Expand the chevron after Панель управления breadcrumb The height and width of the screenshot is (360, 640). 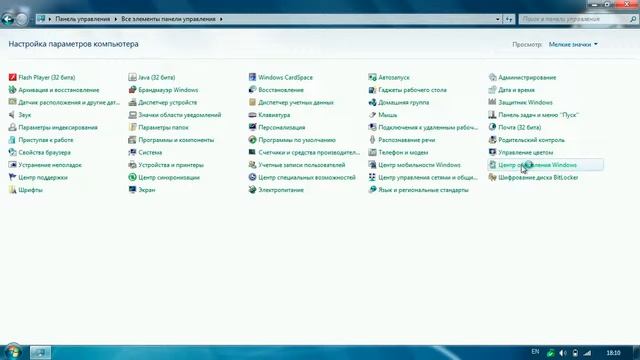116,19
